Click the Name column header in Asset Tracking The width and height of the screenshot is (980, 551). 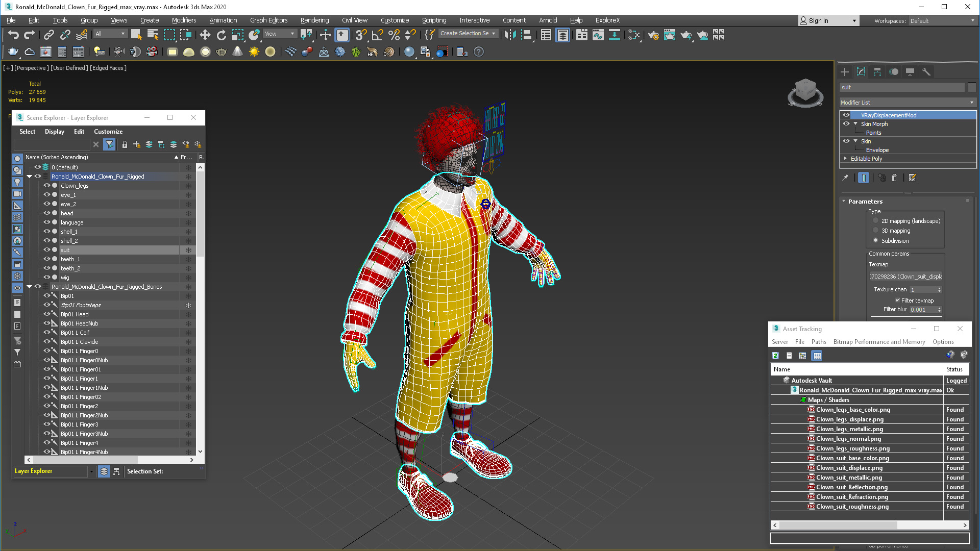pos(856,369)
